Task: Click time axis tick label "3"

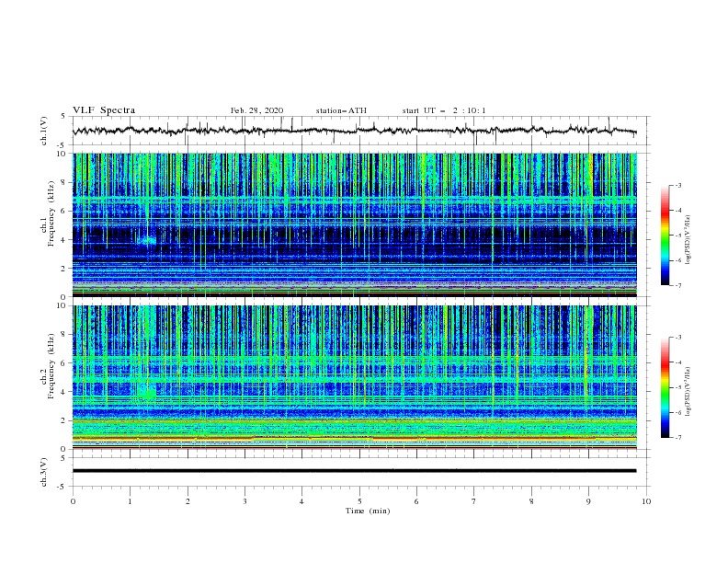Action: point(245,501)
